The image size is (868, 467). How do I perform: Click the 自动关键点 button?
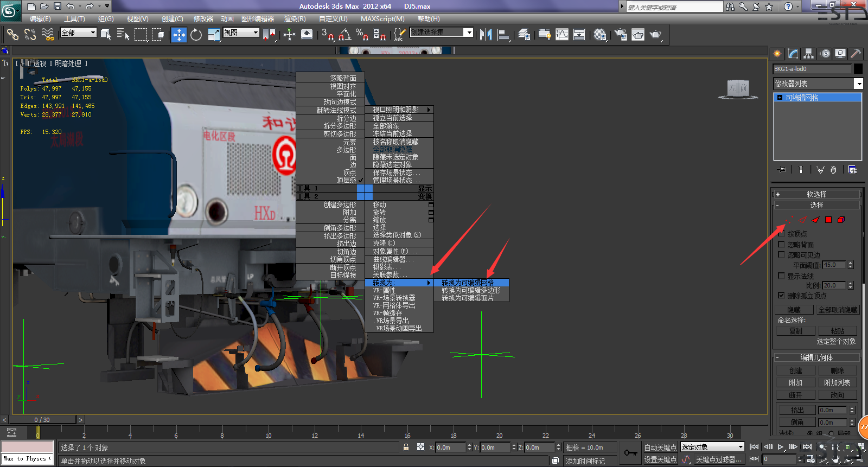pos(660,447)
